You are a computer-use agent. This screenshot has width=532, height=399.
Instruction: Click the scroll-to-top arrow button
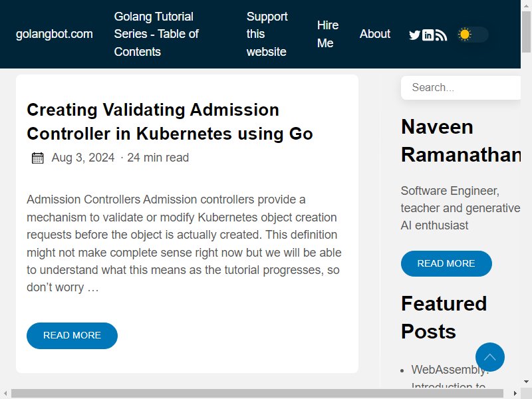click(x=490, y=357)
